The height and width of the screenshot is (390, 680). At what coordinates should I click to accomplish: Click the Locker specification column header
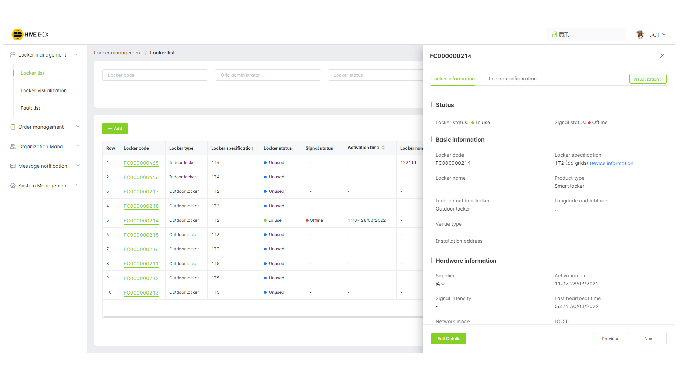pyautogui.click(x=232, y=148)
